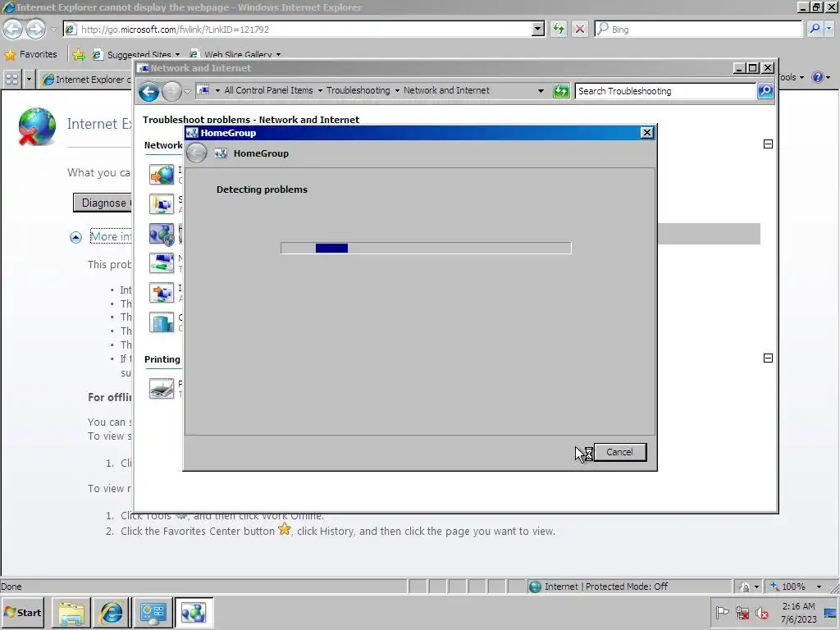Viewport: 840px width, 630px height.
Task: Open the Shared Folders troubleshooter icon
Action: pyautogui.click(x=162, y=204)
